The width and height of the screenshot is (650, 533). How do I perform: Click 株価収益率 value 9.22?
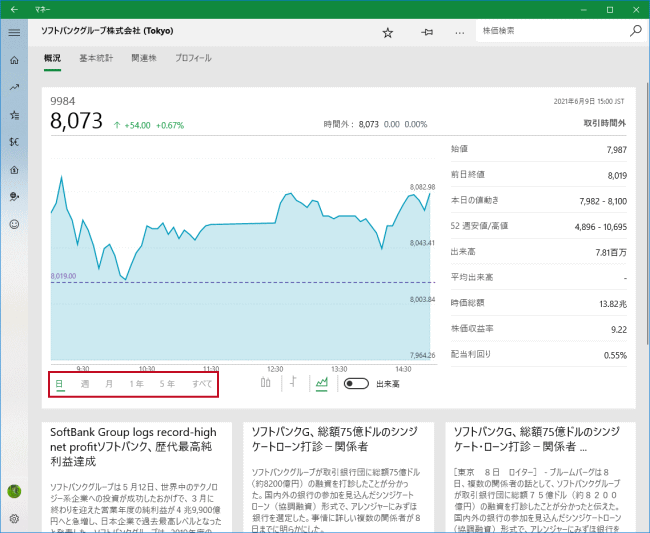[x=619, y=329]
